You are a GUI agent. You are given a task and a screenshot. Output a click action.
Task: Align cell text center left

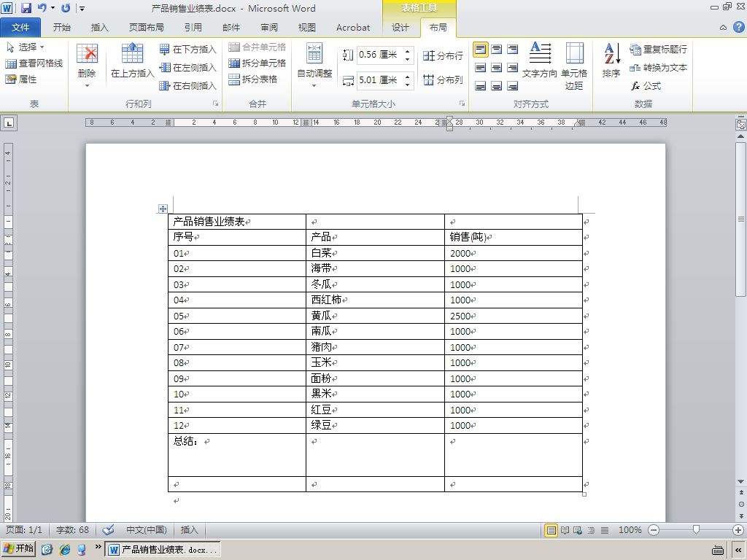click(x=481, y=68)
